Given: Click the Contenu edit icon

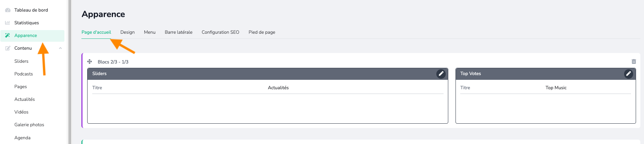Looking at the screenshot, I should coord(8,48).
